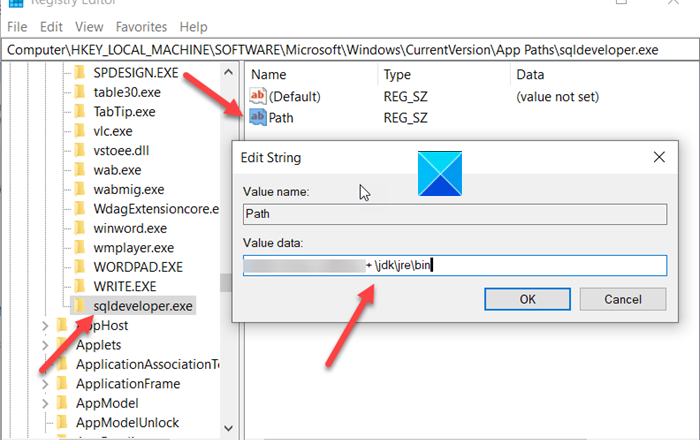Screen dimensions: 700x440
Task: Click REG_SZ type of Path row
Action: (405, 118)
